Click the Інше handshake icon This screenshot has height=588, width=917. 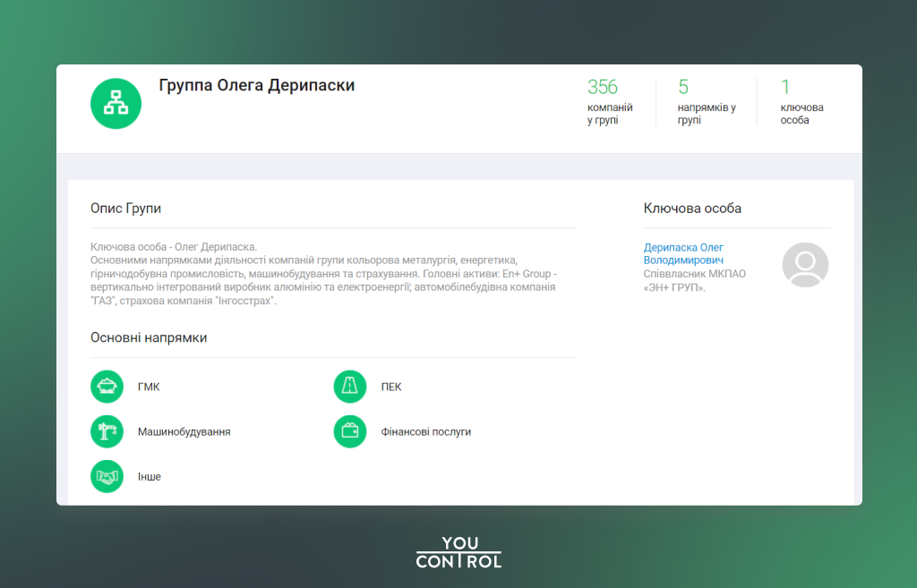pyautogui.click(x=107, y=476)
